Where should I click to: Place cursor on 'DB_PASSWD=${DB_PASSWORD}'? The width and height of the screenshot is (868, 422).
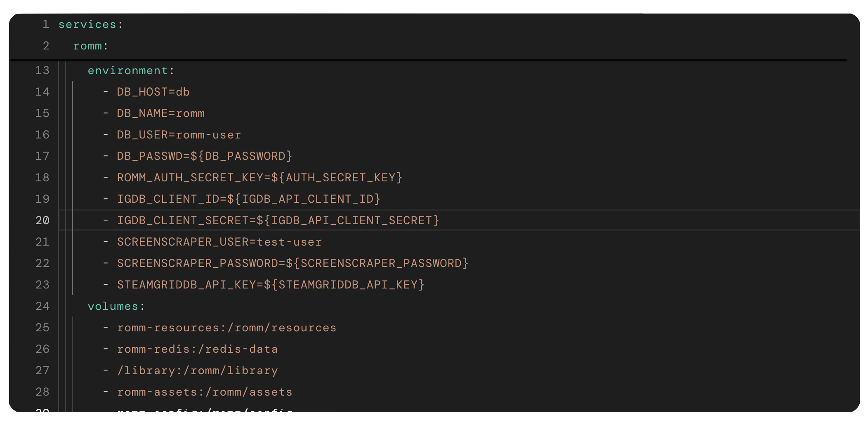205,156
